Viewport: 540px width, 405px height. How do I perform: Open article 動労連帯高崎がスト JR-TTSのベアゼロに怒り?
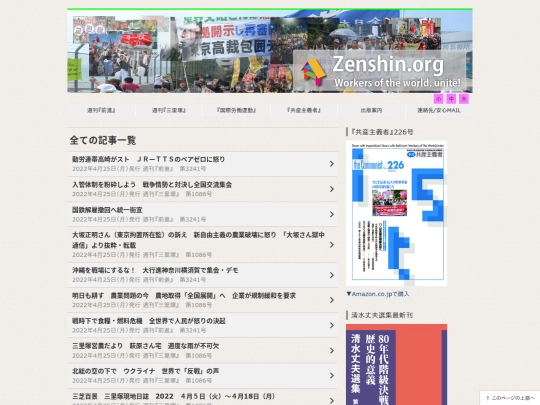(202, 164)
